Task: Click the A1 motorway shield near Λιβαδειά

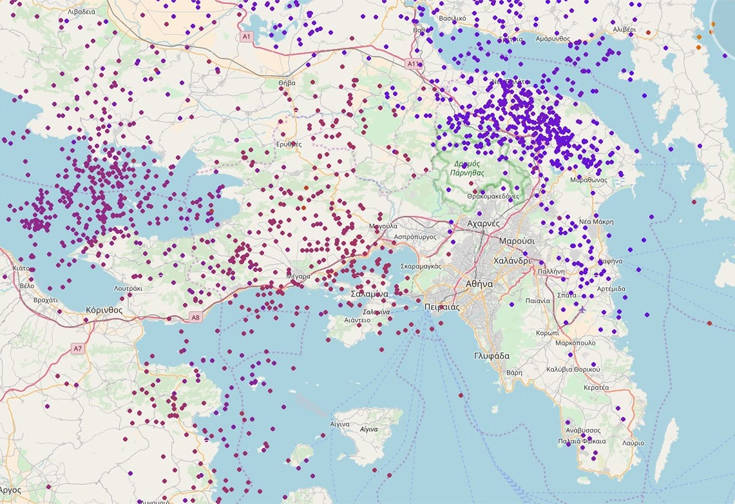Action: coord(247,35)
